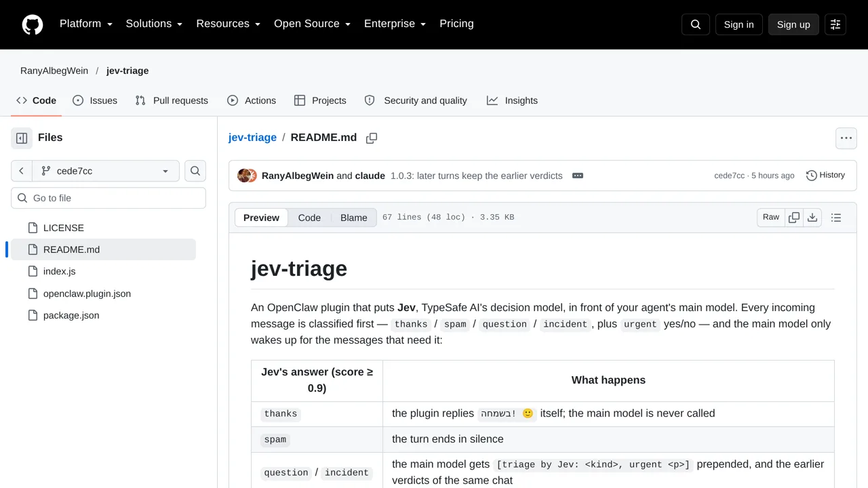Click the Raw button
The height and width of the screenshot is (488, 868).
tap(771, 218)
